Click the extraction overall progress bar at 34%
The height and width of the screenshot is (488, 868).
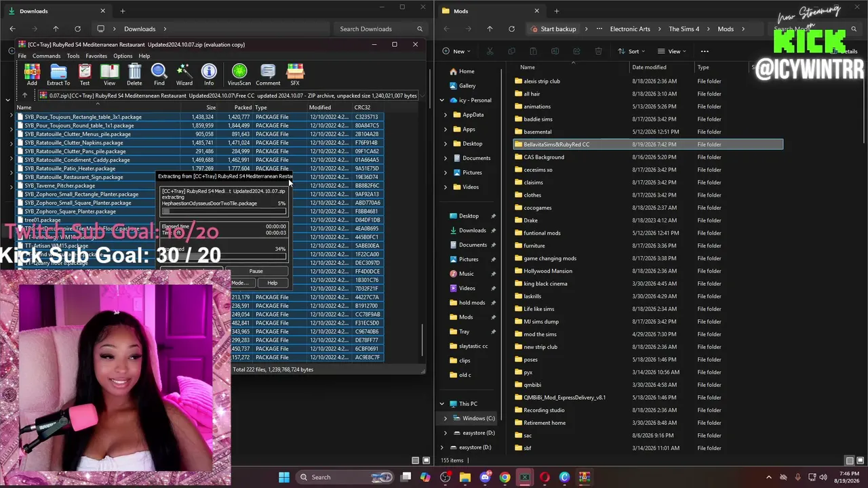pos(224,256)
